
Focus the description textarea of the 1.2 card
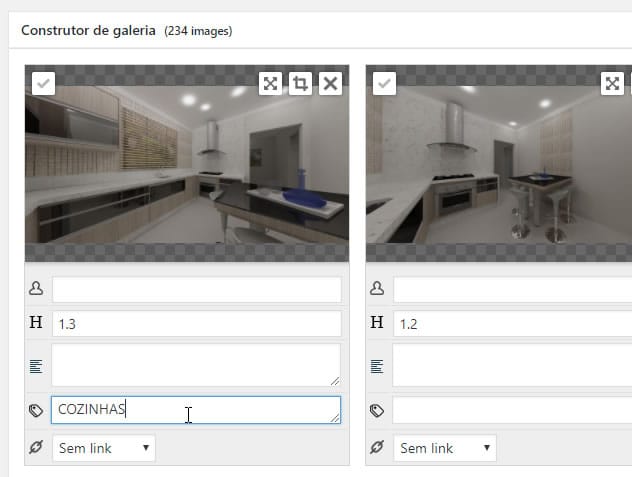click(x=512, y=365)
